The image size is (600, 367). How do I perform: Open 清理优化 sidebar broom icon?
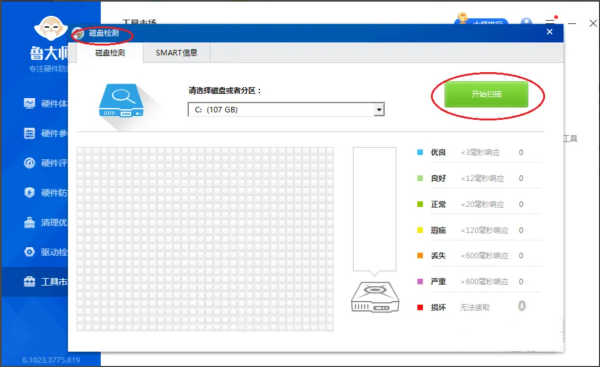pyautogui.click(x=29, y=222)
